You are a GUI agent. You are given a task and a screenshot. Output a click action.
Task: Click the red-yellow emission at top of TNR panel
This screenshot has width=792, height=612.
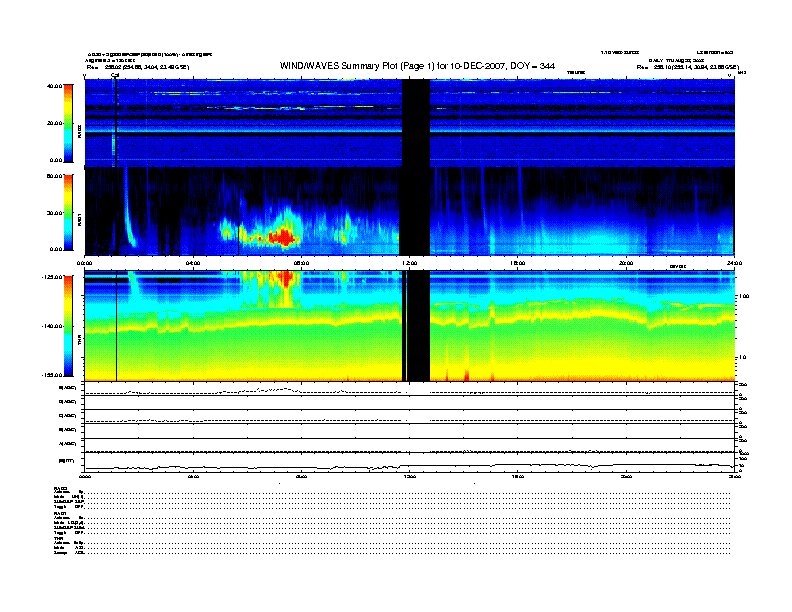[286, 279]
